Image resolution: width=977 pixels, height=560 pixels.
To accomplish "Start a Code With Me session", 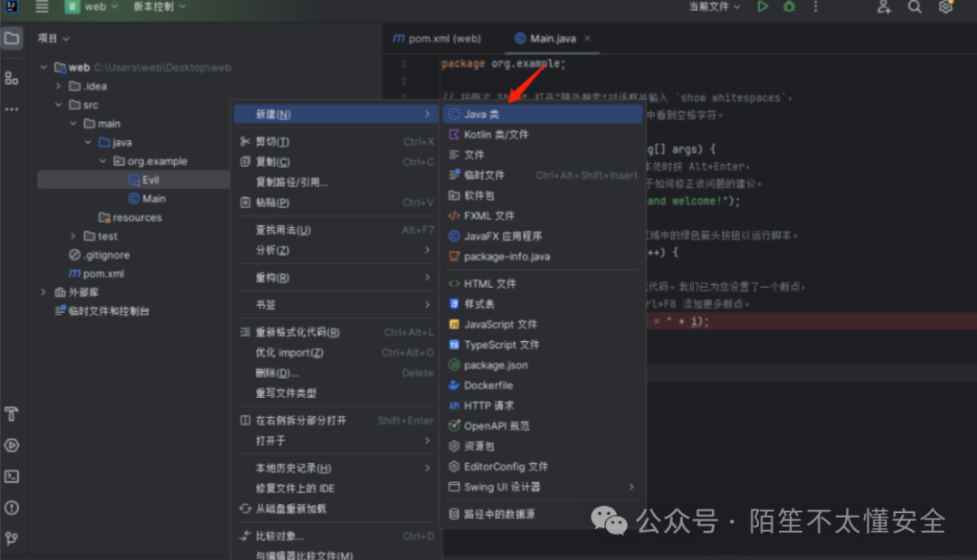I will tap(882, 7).
